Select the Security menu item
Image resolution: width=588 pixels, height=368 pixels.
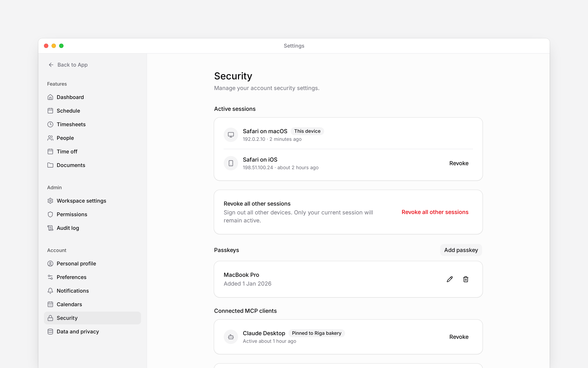point(92,318)
